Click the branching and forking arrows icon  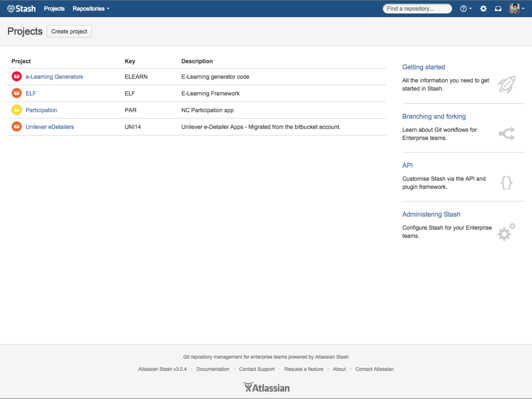coord(507,133)
